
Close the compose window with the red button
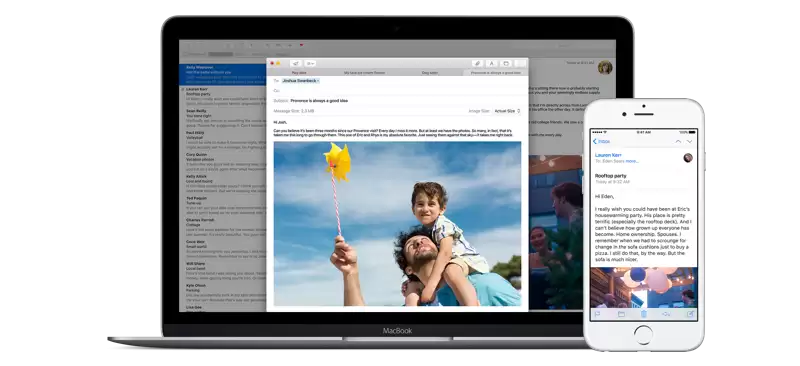point(272,63)
